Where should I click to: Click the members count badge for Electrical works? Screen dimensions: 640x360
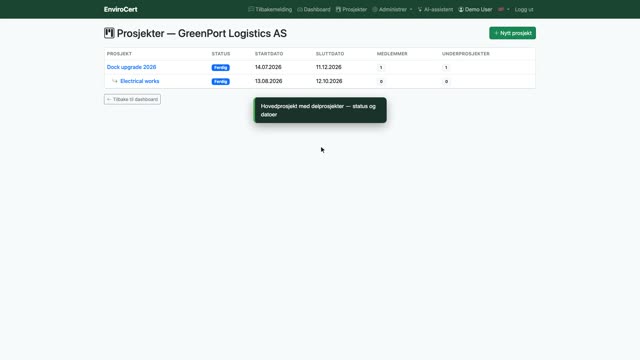381,82
